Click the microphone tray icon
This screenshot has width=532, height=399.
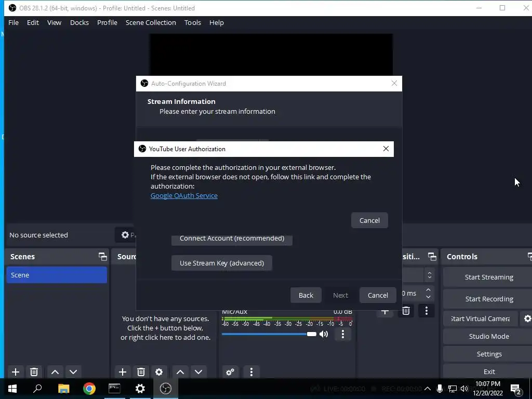(440, 389)
